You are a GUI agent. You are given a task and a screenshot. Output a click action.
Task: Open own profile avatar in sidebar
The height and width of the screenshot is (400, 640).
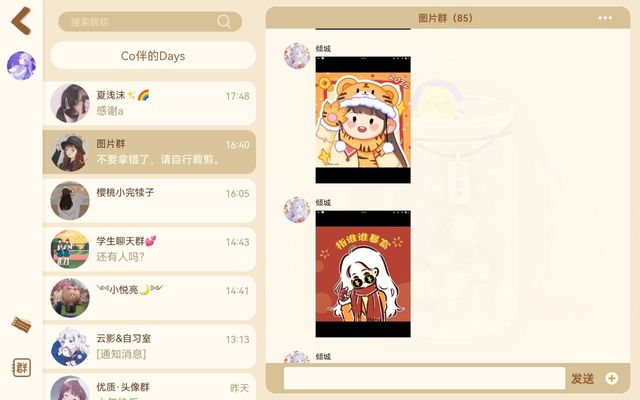click(x=21, y=65)
